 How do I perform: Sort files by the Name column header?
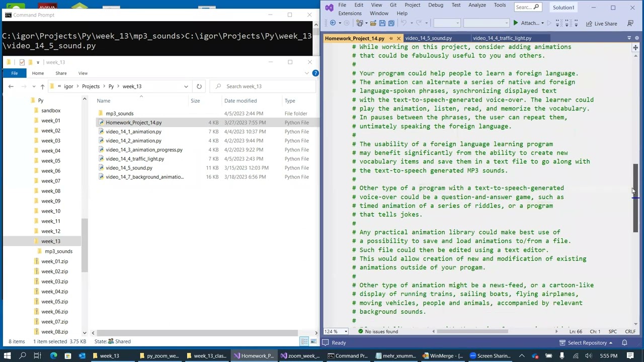tap(104, 101)
